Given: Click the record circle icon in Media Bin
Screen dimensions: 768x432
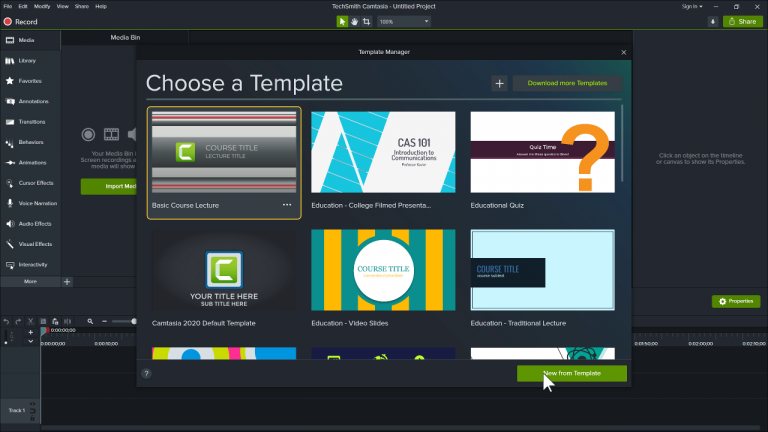Looking at the screenshot, I should coord(88,134).
